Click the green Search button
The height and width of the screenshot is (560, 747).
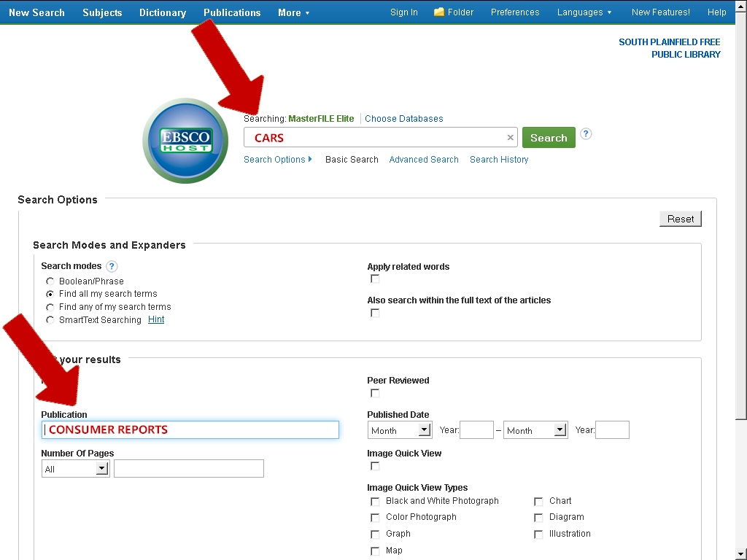pos(549,138)
